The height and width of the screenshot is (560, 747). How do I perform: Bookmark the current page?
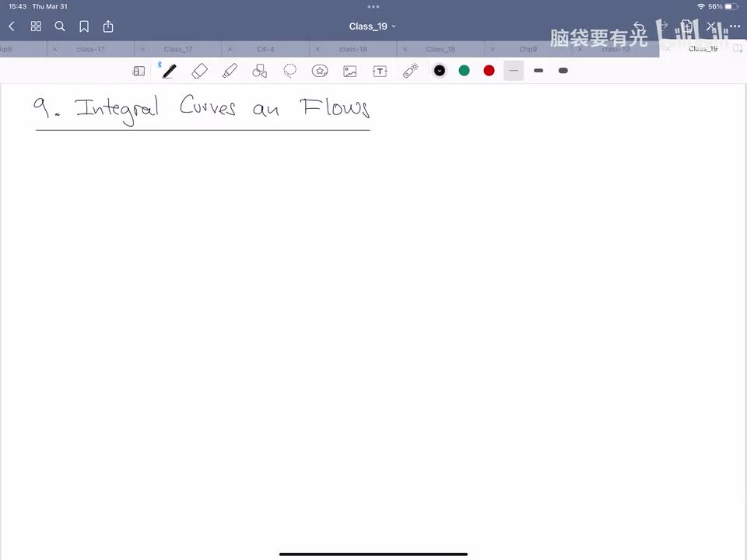84,26
